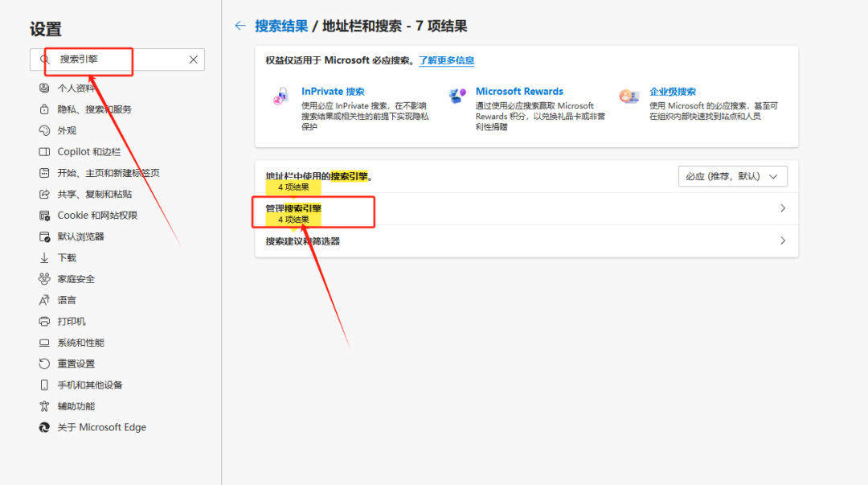Viewport: 868px width, 485px height.
Task: Go to 家庭安全 settings
Action: pos(76,279)
